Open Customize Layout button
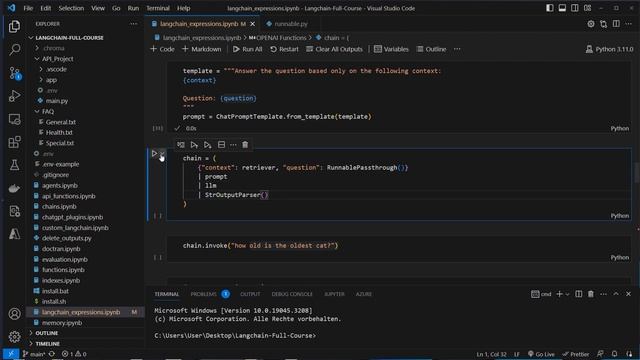640x360 pixels. click(x=587, y=8)
